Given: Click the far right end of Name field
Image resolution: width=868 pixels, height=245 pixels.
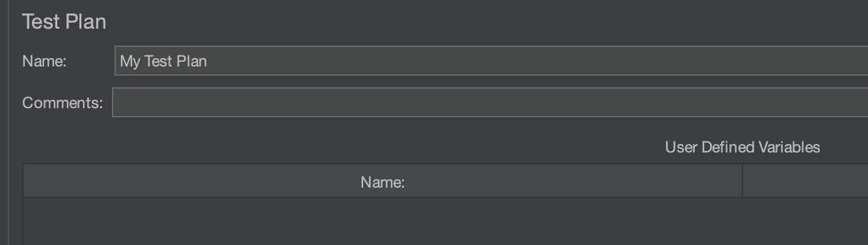Looking at the screenshot, I should [x=860, y=61].
